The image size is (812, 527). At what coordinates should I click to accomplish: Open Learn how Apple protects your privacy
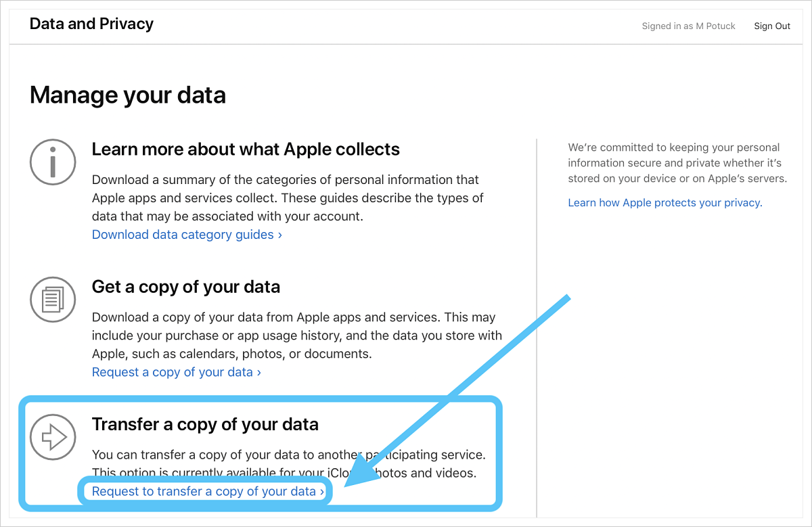pos(664,203)
